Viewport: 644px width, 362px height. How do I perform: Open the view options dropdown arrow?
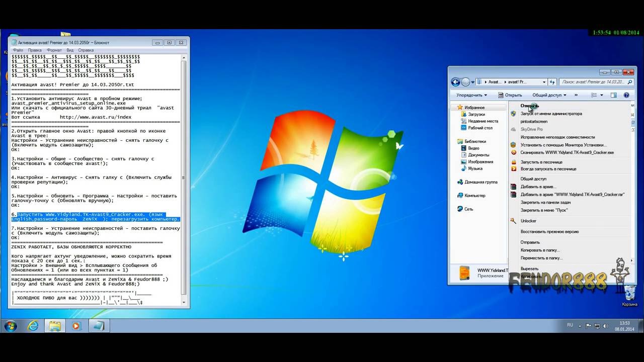pos(601,95)
